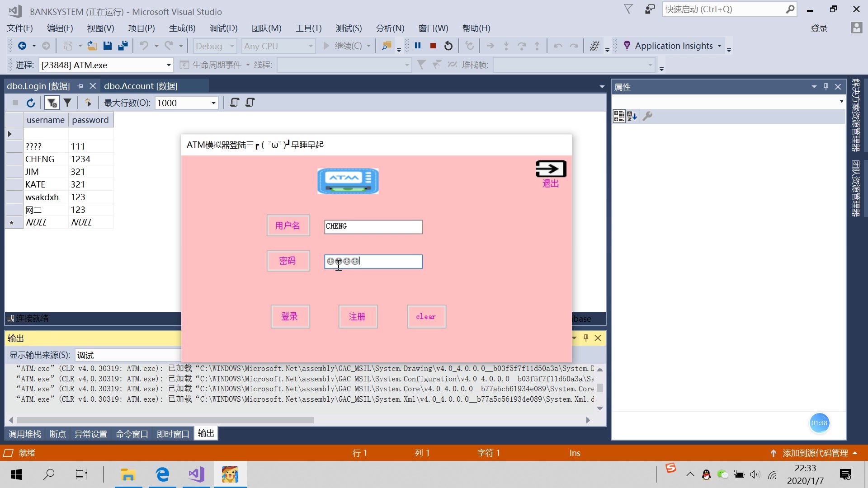Toggle the remove filter button in the grid toolbar
This screenshot has width=868, height=488.
[51, 103]
